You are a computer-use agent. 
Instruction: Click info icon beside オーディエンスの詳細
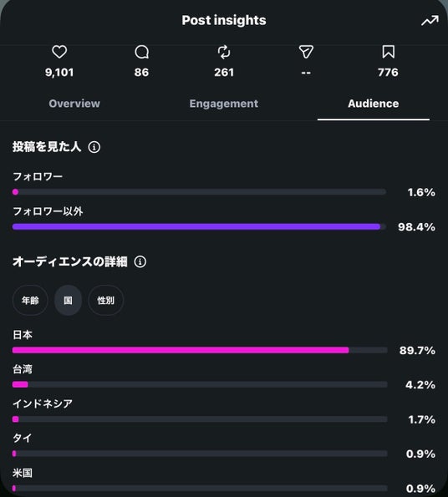(140, 261)
